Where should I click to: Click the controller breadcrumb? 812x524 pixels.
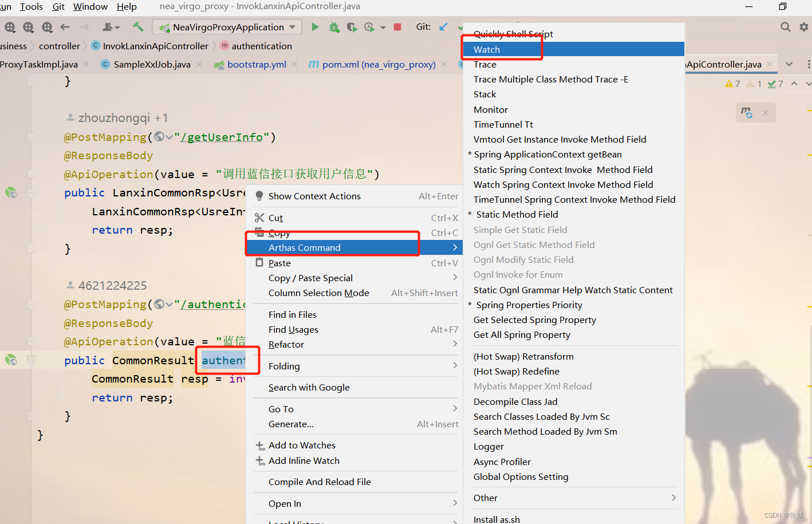pyautogui.click(x=60, y=46)
